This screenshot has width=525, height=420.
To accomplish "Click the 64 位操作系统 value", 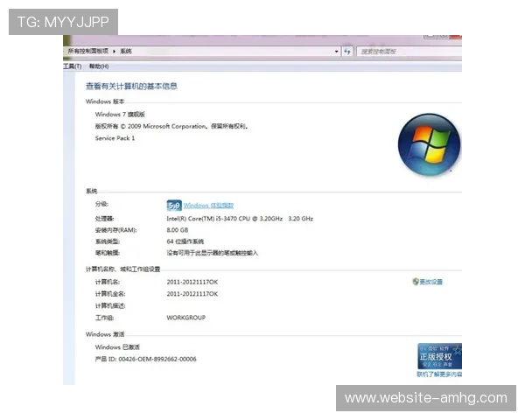I will click(185, 241).
